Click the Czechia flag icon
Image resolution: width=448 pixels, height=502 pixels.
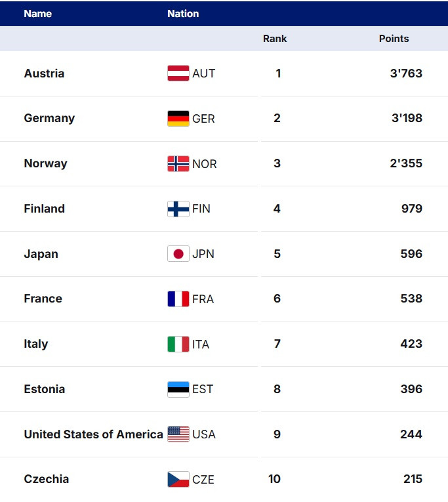tap(178, 479)
